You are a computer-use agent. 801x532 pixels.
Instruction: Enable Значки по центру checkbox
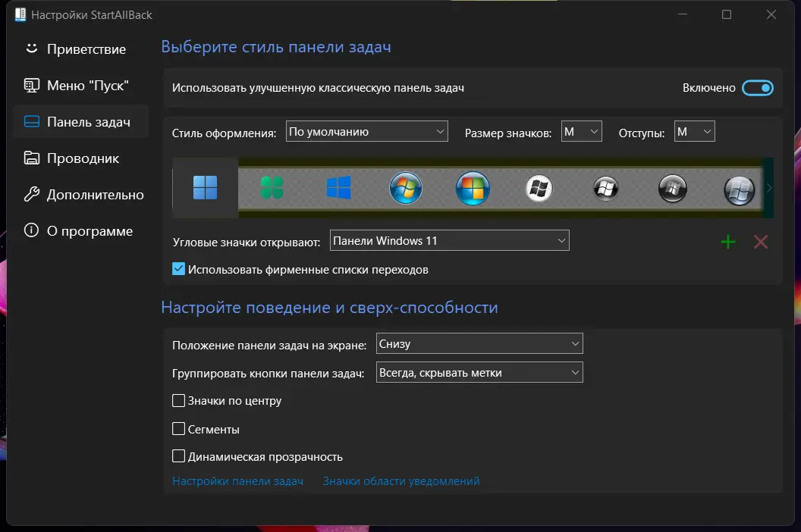coord(178,400)
